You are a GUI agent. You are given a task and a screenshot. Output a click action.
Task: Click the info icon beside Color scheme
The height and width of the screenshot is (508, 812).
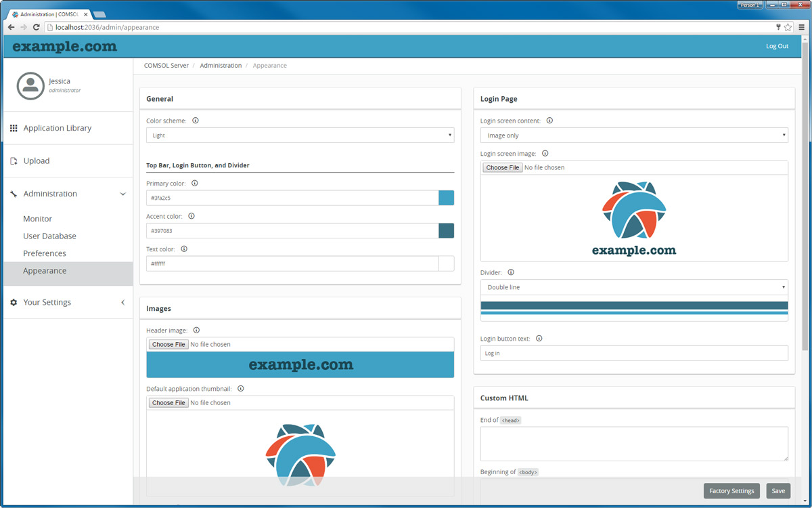[196, 121]
